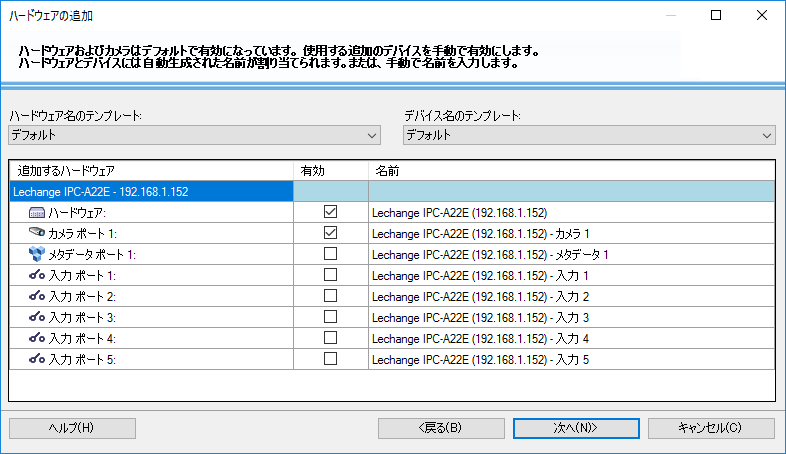Click the camera icon for カメラ ポート 1
This screenshot has height=454, width=786.
pos(37,232)
